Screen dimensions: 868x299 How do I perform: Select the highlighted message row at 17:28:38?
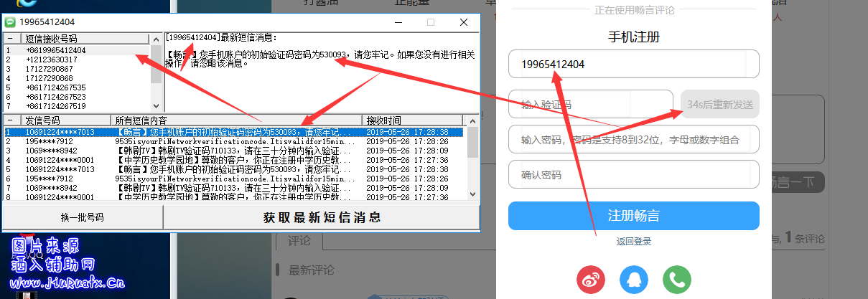click(x=235, y=132)
